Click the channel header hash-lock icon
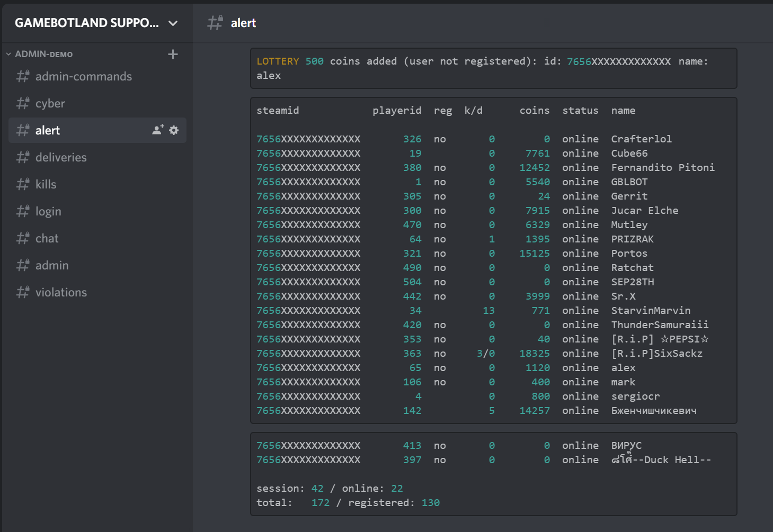The image size is (773, 532). coord(215,23)
